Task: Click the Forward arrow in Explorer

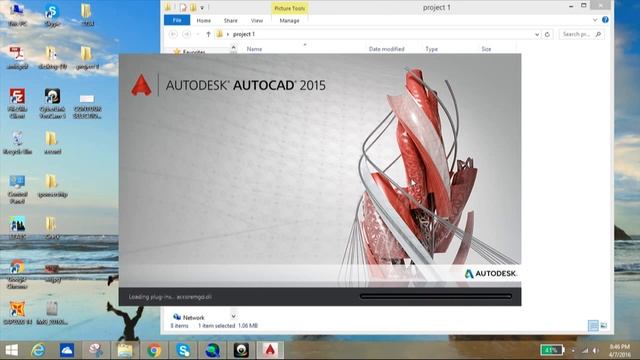Action: pyautogui.click(x=187, y=34)
